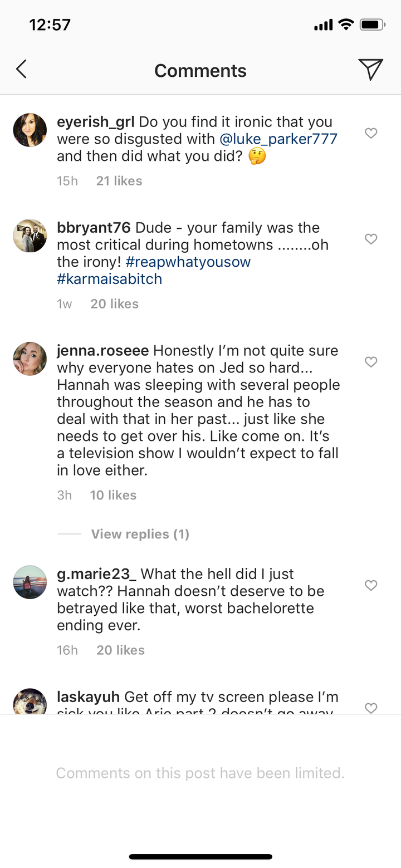This screenshot has height=868, width=401.
Task: Like jenna.roseee's comment with heart
Action: (371, 362)
